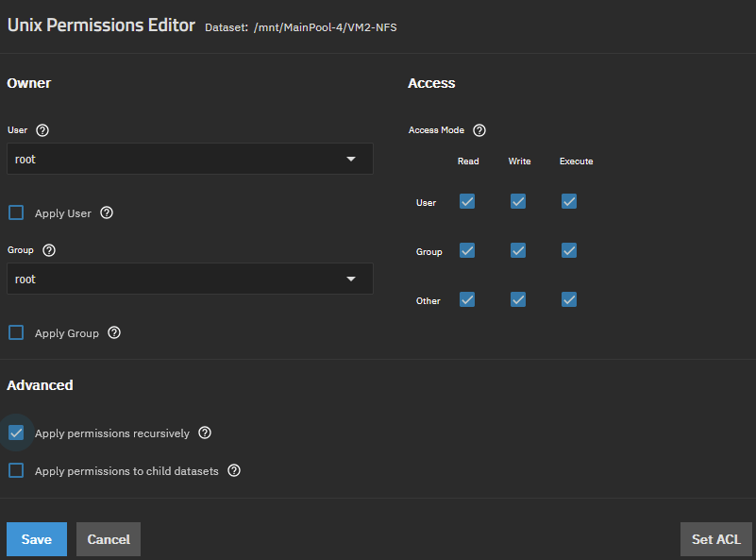This screenshot has width=756, height=560.
Task: Enable Apply permissions to child datasets
Action: 16,470
